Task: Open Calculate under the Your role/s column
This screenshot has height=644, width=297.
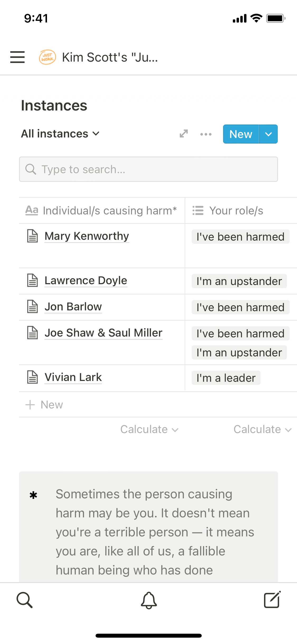Action: click(x=262, y=430)
